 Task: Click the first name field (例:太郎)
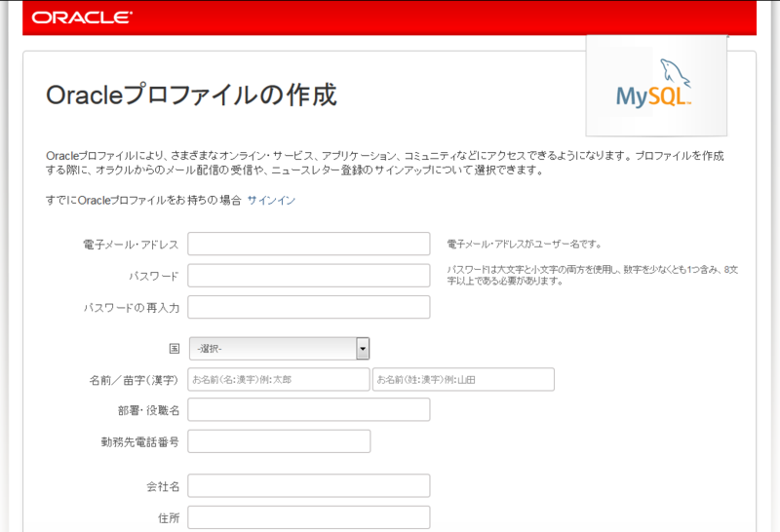(x=279, y=379)
